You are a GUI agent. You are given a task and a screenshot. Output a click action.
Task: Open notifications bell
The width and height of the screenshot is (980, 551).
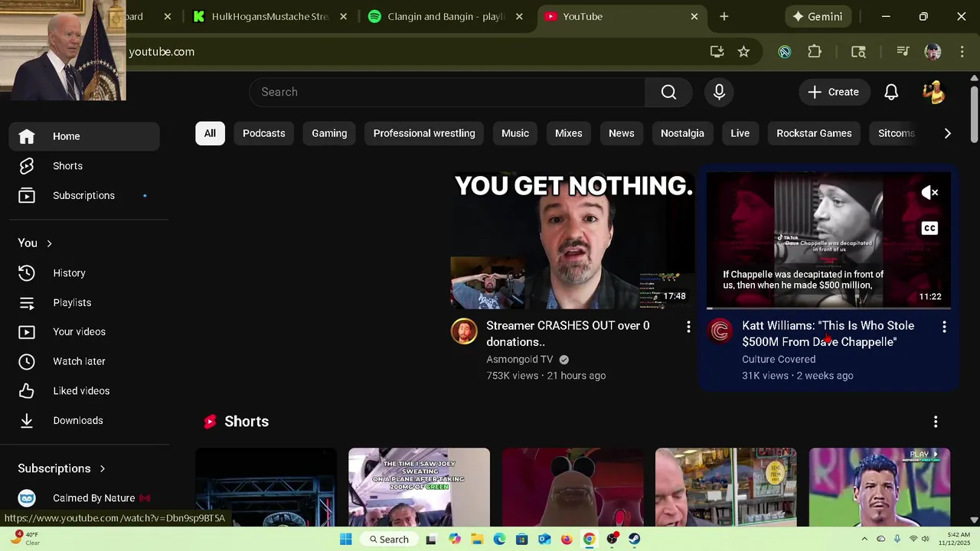pyautogui.click(x=891, y=92)
